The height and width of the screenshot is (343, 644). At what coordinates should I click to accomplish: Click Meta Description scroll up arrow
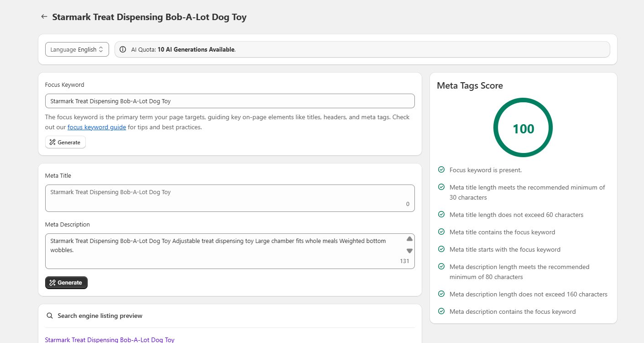pos(409,239)
